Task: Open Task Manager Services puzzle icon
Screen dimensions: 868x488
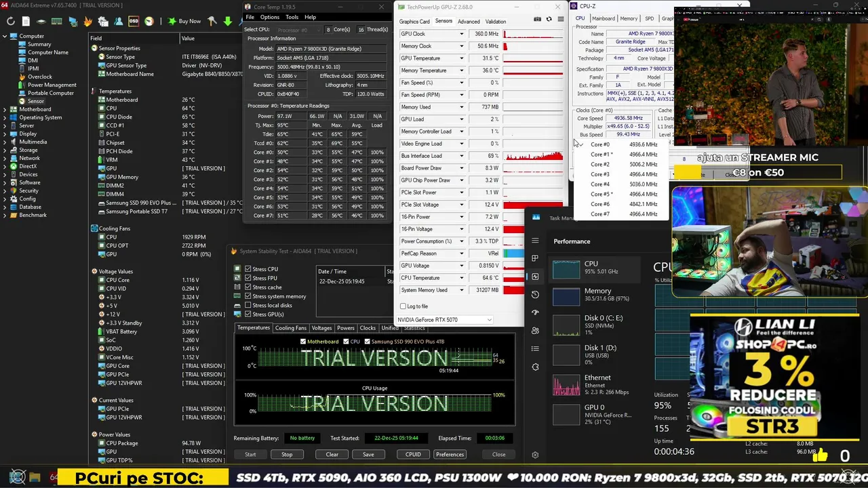Action: (x=535, y=367)
